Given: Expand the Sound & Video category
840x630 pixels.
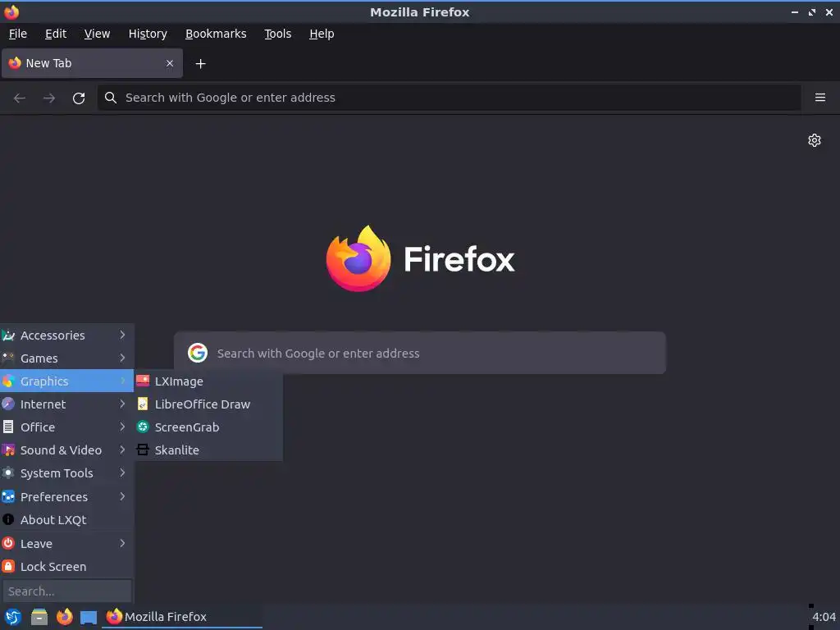Looking at the screenshot, I should click(x=66, y=450).
